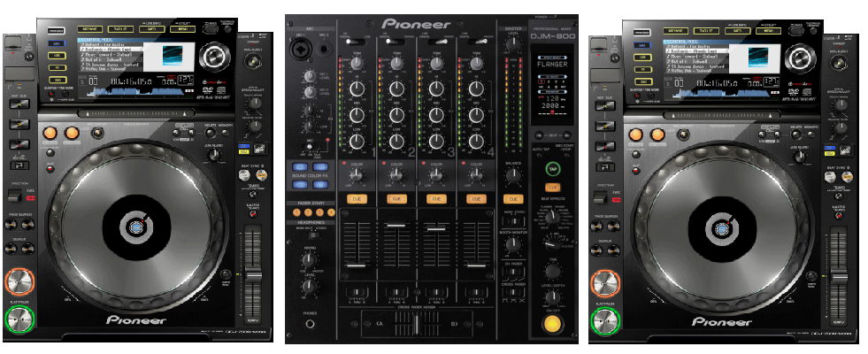868x354 pixels.
Task: Click the album artwork on left deck display
Action: (173, 59)
